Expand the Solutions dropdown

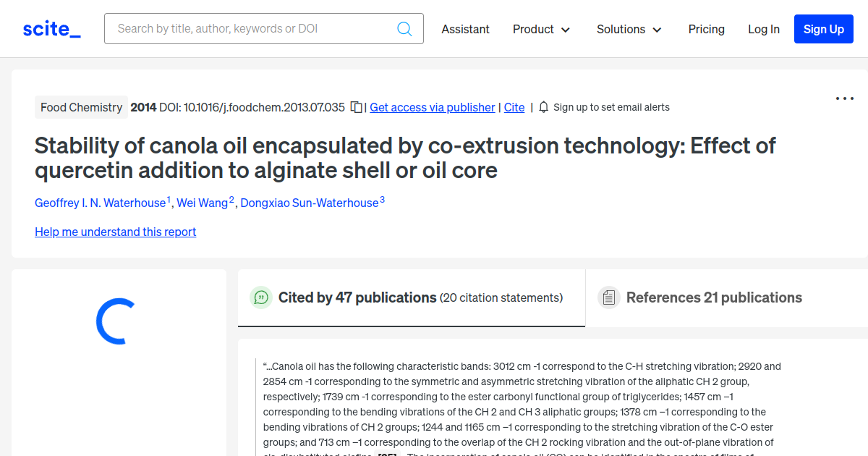click(629, 29)
